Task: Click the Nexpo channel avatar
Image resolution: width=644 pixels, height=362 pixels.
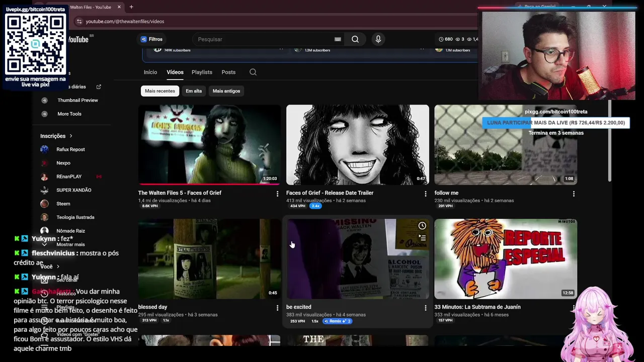Action: (45, 163)
